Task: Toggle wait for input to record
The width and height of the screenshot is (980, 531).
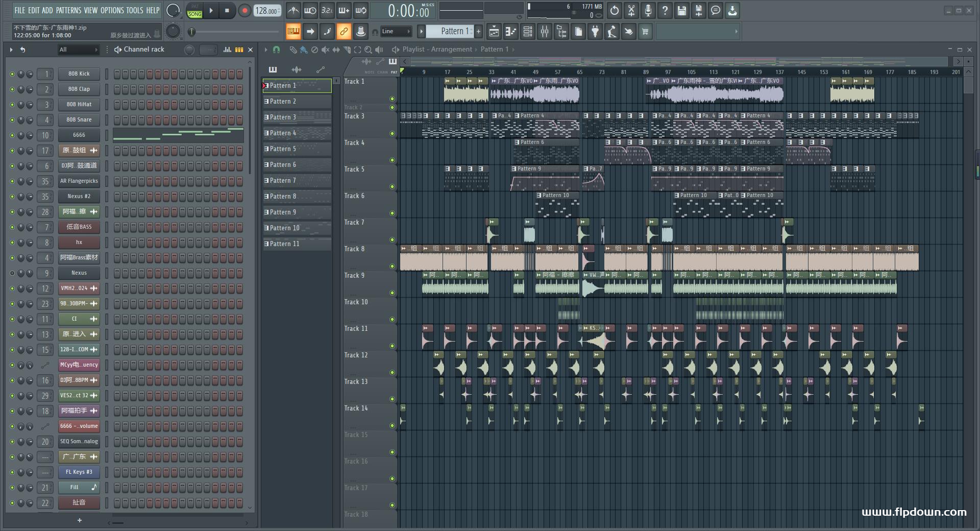Action: tap(310, 10)
